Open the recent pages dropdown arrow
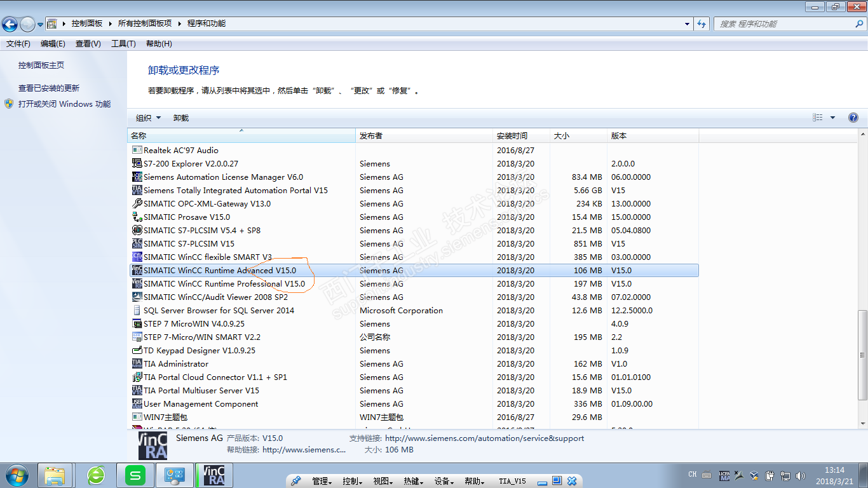The height and width of the screenshot is (488, 868). coord(41,25)
